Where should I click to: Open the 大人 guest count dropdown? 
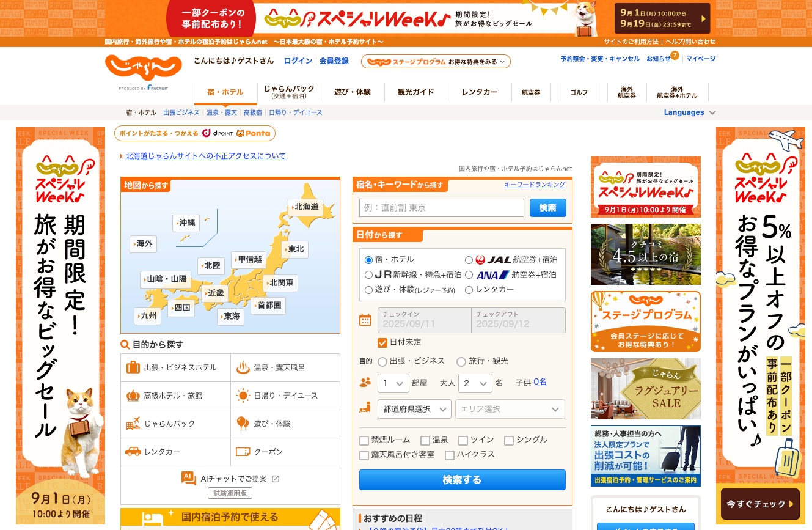click(475, 383)
